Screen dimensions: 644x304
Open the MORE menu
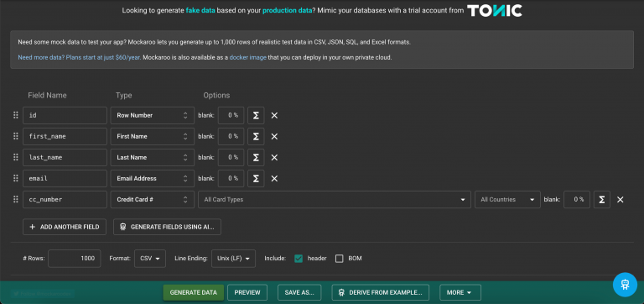point(460,292)
